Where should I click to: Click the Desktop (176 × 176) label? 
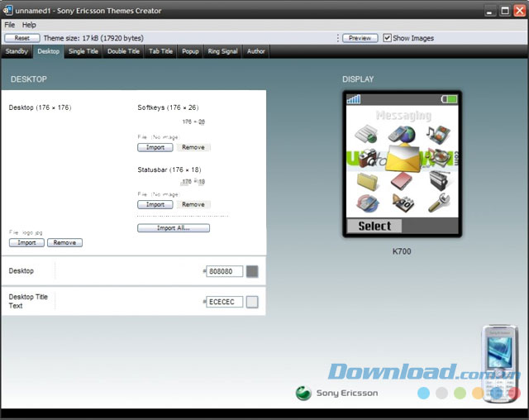40,107
